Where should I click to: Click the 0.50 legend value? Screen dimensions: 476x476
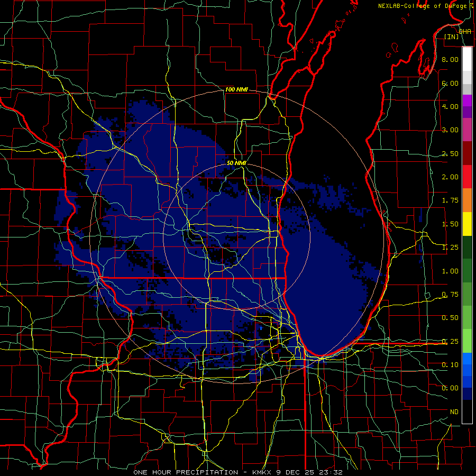(x=450, y=317)
